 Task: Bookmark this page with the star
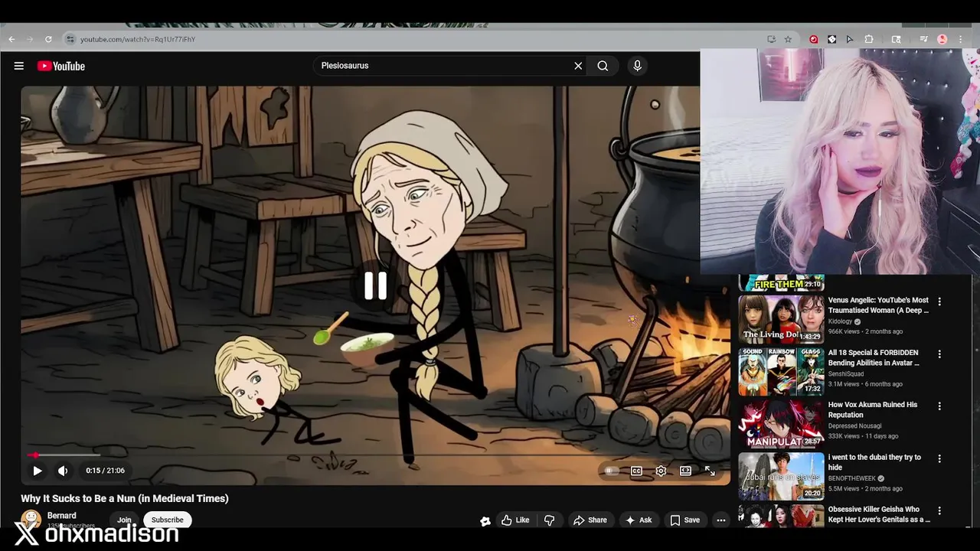[x=788, y=39]
